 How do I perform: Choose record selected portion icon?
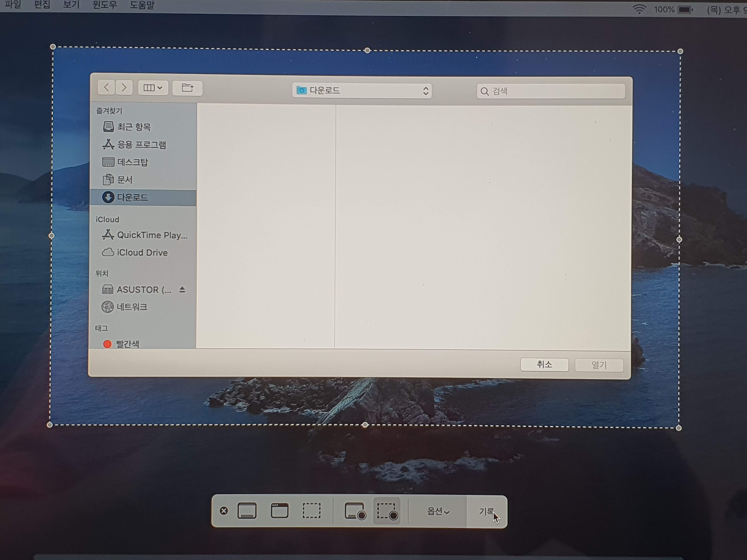[x=387, y=511]
